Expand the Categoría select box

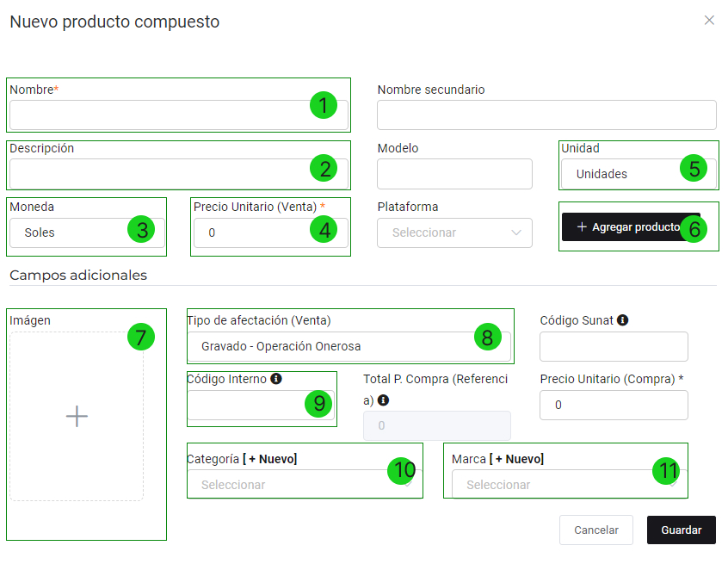pos(293,485)
